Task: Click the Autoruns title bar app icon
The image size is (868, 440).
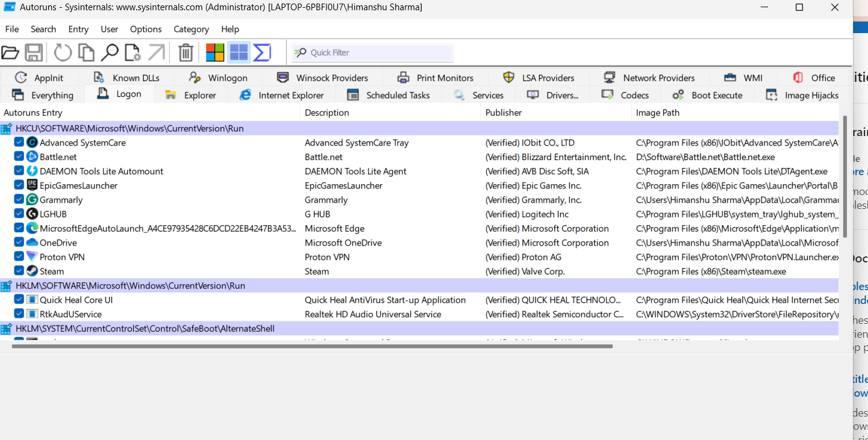Action: click(x=10, y=7)
